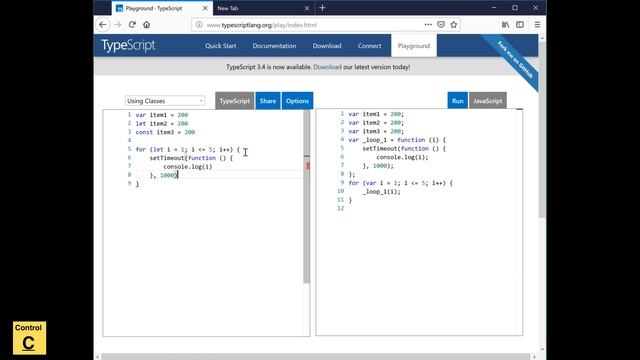Open a new tab with plus icon
The image size is (640, 360).
coord(322,8)
